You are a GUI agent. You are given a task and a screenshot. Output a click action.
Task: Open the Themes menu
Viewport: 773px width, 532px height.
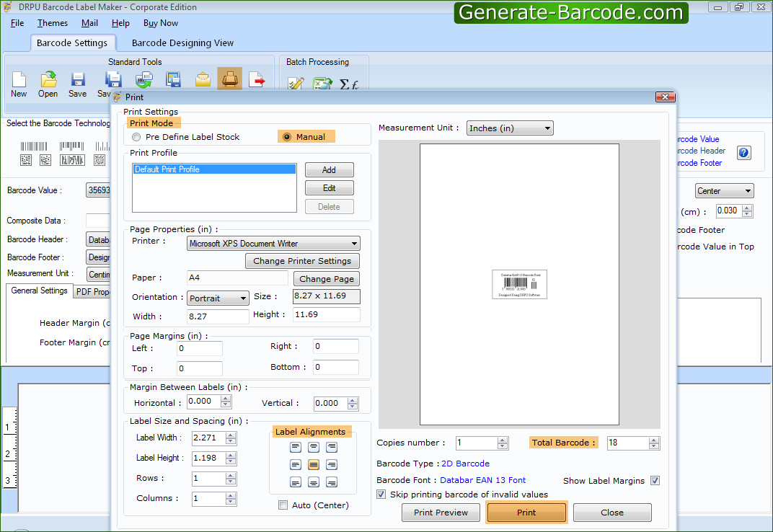[52, 22]
